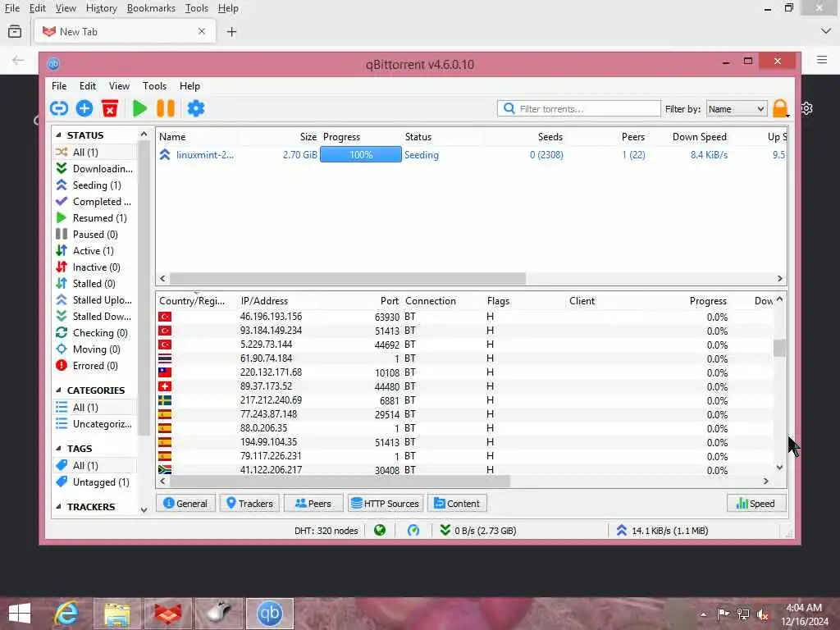Click the Filter torrents search field
This screenshot has width=840, height=630.
(578, 109)
